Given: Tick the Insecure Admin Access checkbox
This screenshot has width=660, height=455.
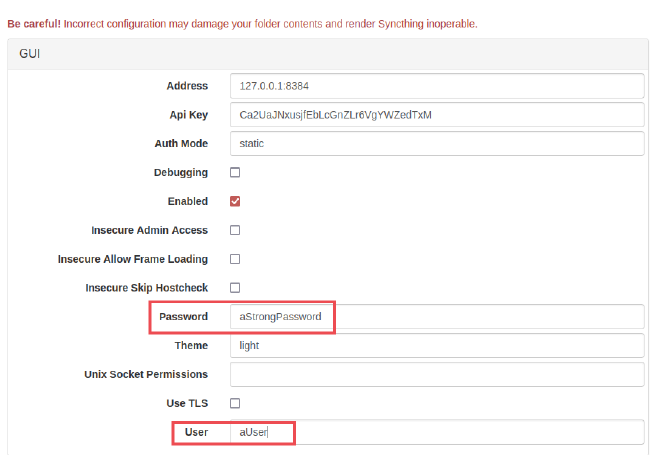Looking at the screenshot, I should (235, 230).
